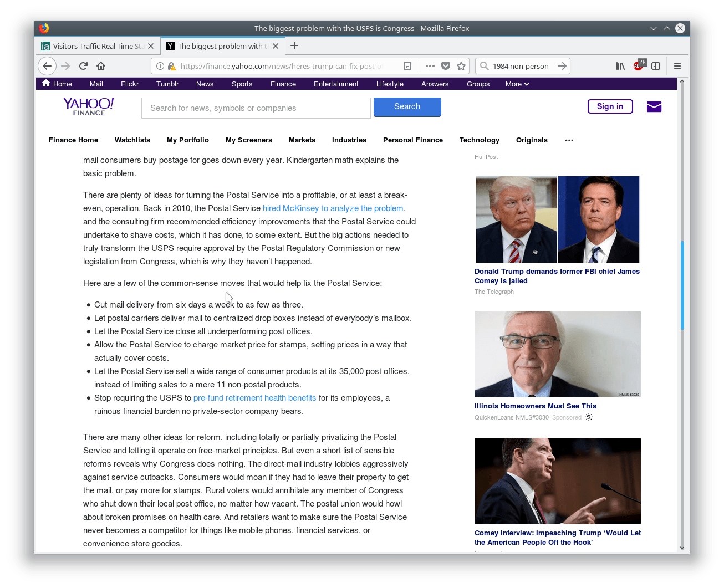Click the blue Search button
This screenshot has height=588, width=724.
coord(407,107)
